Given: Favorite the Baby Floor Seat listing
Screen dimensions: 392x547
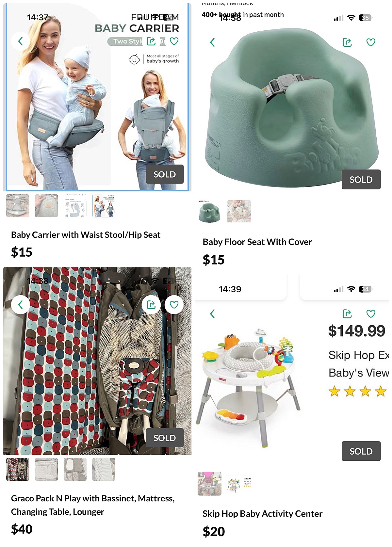Looking at the screenshot, I should (371, 42).
